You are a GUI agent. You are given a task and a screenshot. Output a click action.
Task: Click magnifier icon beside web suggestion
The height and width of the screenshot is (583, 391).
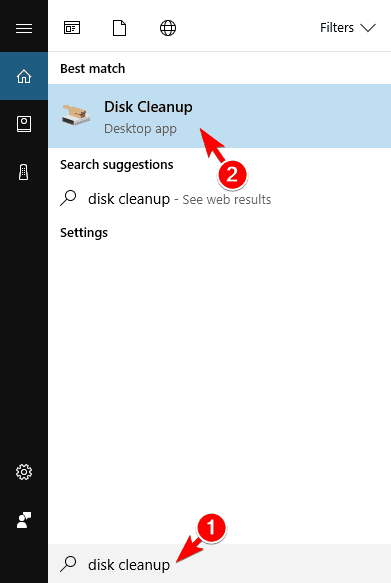coord(68,198)
